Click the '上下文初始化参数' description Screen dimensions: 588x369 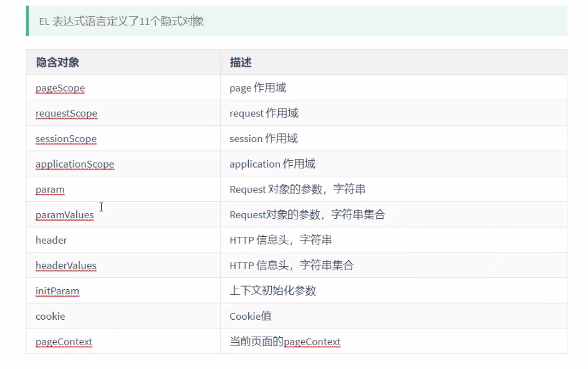(x=272, y=290)
